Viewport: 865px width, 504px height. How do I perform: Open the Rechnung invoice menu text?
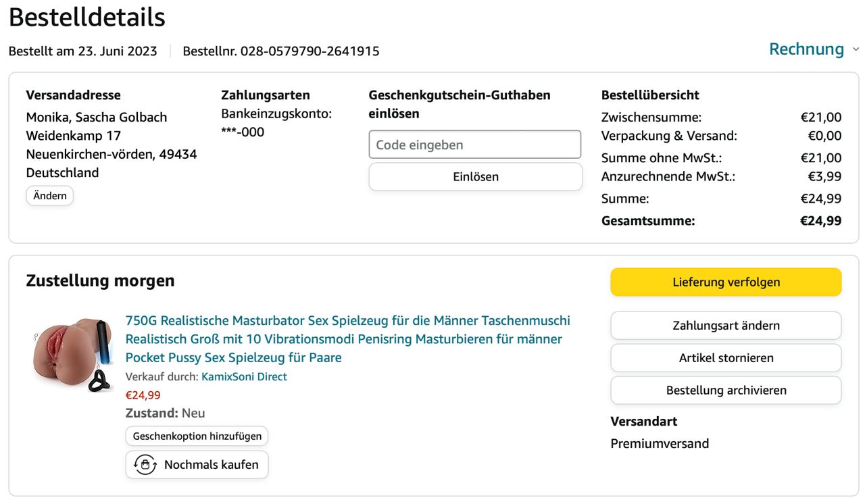[806, 49]
